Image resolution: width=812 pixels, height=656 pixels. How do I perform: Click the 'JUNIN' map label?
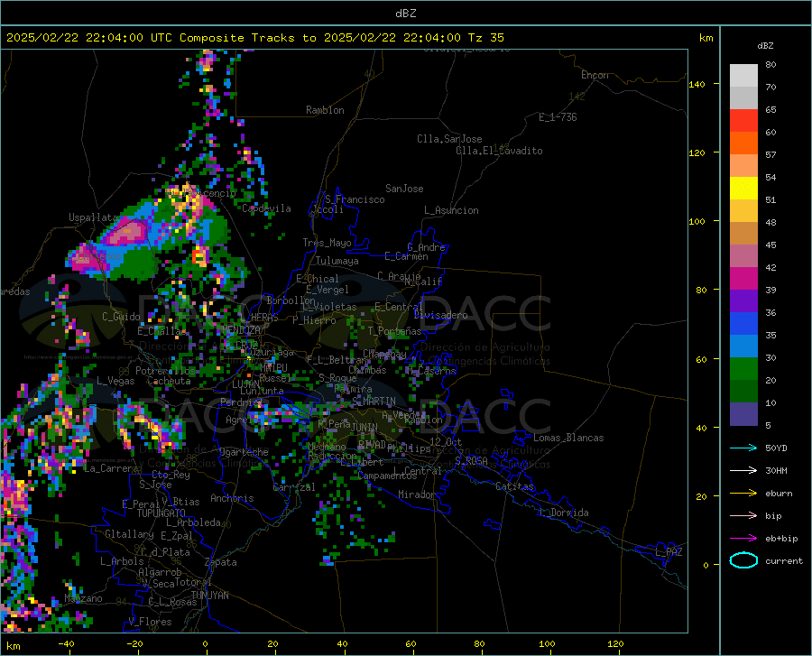coord(364,427)
